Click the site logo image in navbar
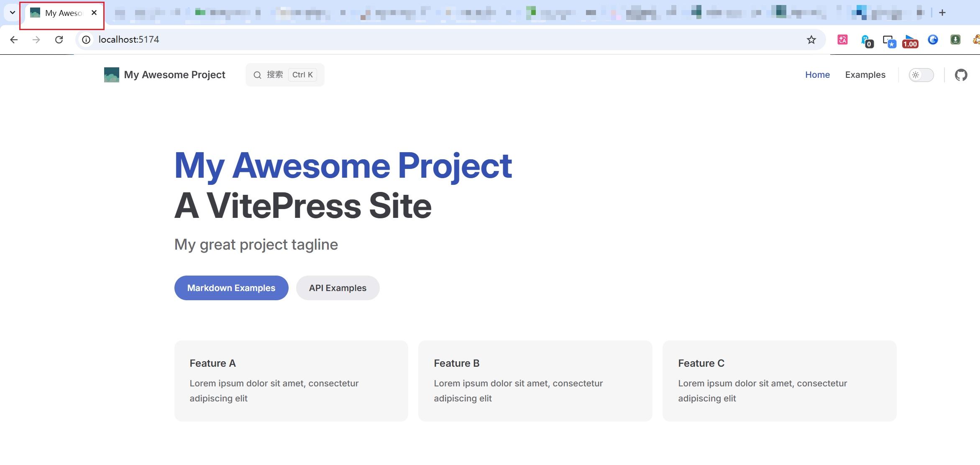The height and width of the screenshot is (465, 980). pos(112,75)
